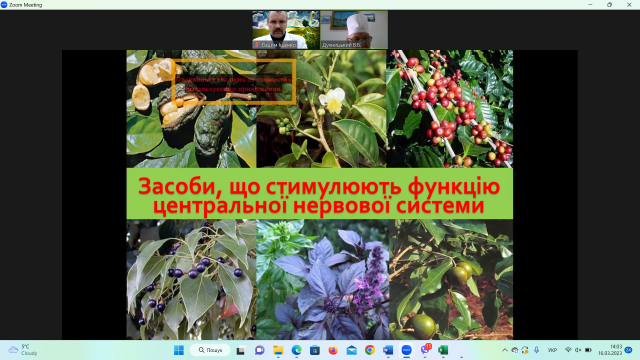Viewport: 640px width, 360px height.
Task: Switch to Microsoft Excel on the taskbar
Action: tap(443, 350)
